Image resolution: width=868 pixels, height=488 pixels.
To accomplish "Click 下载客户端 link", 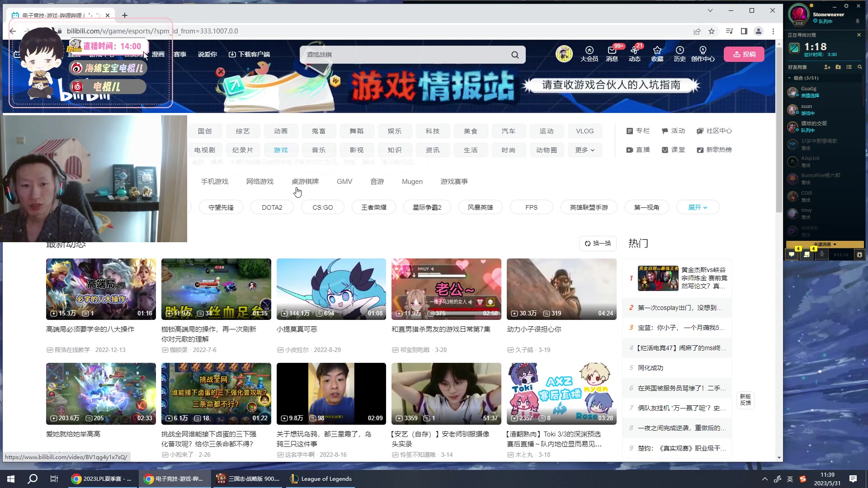I will click(249, 54).
